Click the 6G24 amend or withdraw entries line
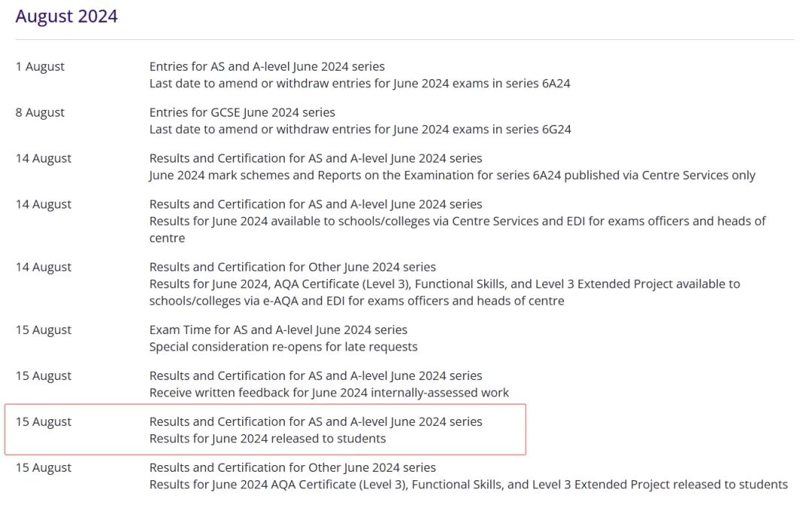Screen dimensions: 812x508 click(360, 129)
